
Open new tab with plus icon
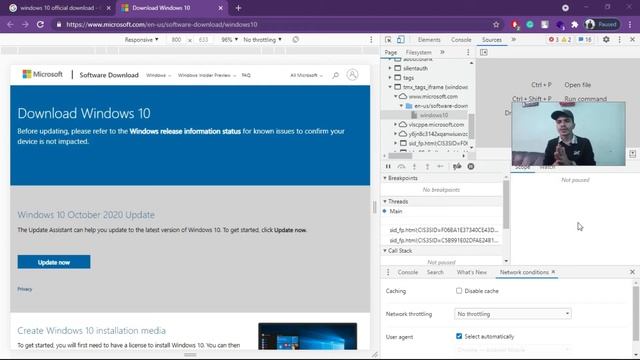tap(238, 8)
